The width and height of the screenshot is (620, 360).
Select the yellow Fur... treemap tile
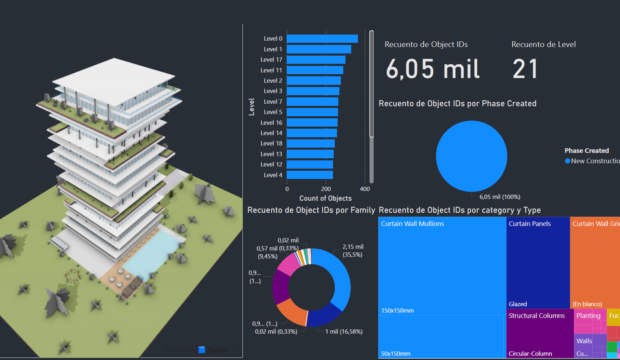point(613,318)
